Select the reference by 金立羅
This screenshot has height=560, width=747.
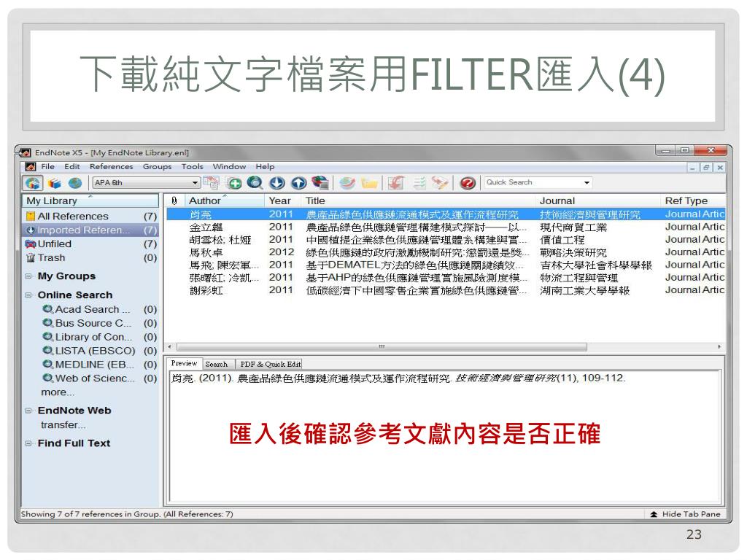tap(446, 227)
